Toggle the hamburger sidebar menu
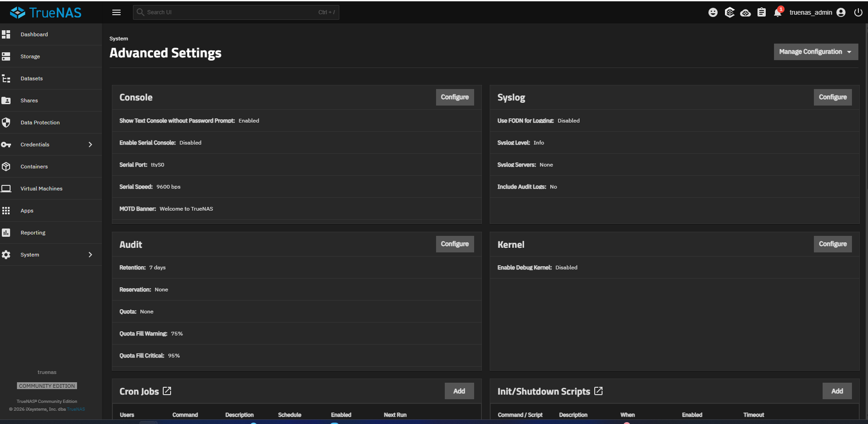The width and height of the screenshot is (868, 424). (116, 12)
